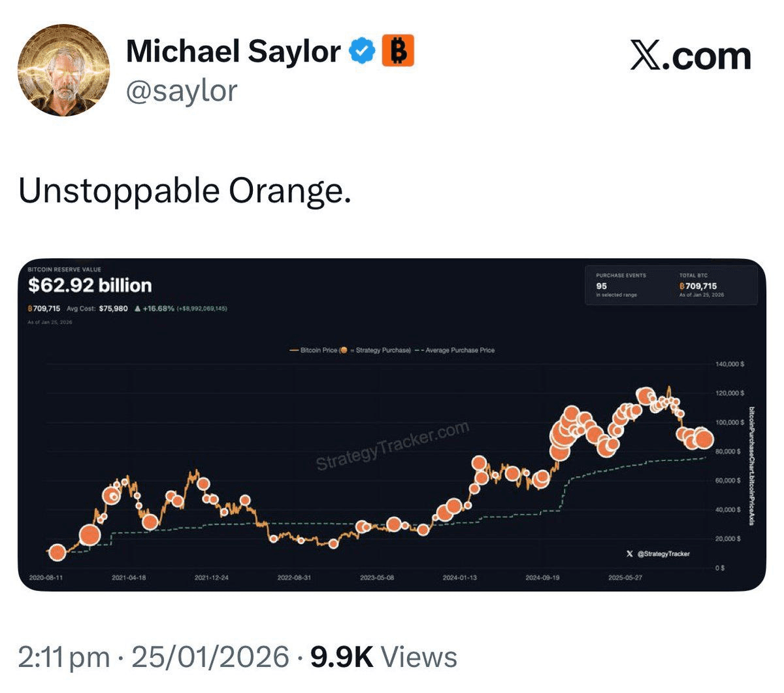Click the Bitcoin symbol beside Total BTC 709,715
The width and height of the screenshot is (784, 693).
(x=682, y=286)
